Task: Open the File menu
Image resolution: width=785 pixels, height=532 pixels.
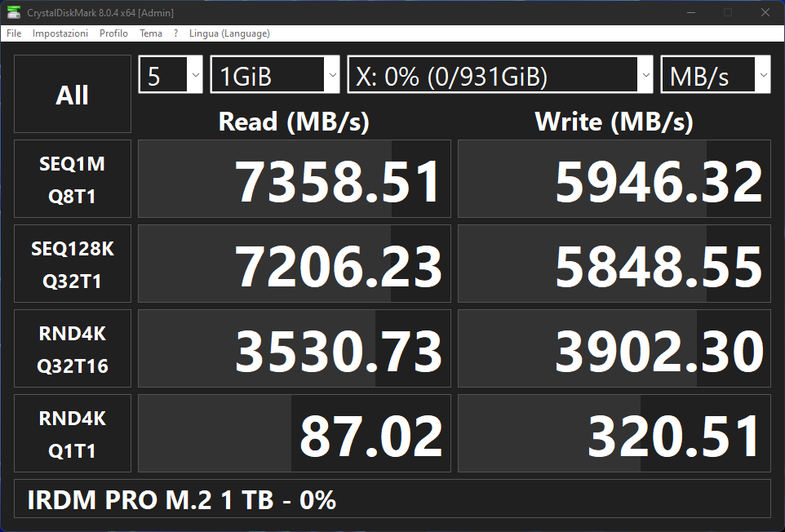Action: click(14, 33)
